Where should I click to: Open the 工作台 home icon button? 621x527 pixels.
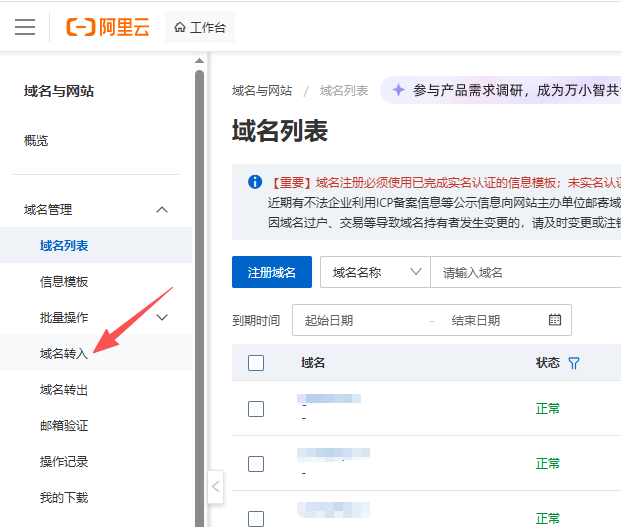[199, 27]
